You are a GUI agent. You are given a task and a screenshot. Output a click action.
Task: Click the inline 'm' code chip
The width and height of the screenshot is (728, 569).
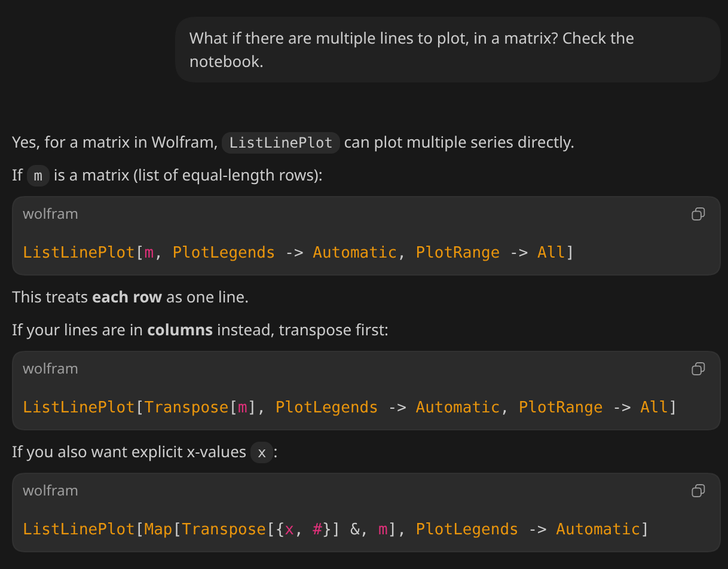(x=38, y=176)
